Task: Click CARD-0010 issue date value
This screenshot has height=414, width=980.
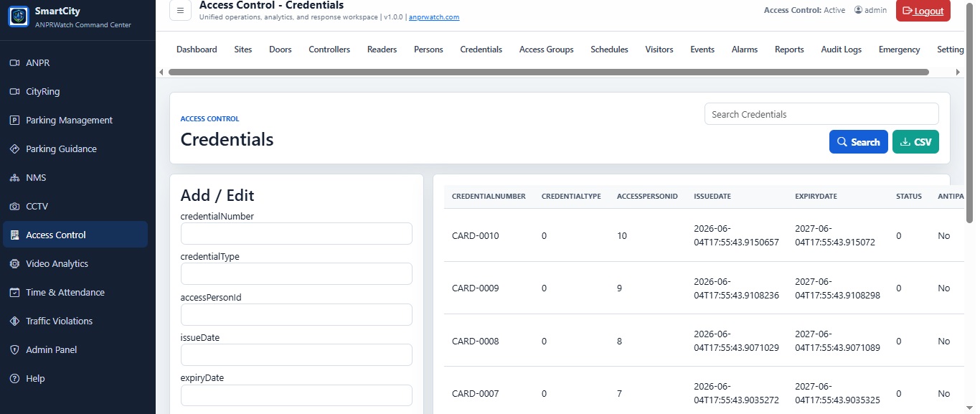Action: 736,235
